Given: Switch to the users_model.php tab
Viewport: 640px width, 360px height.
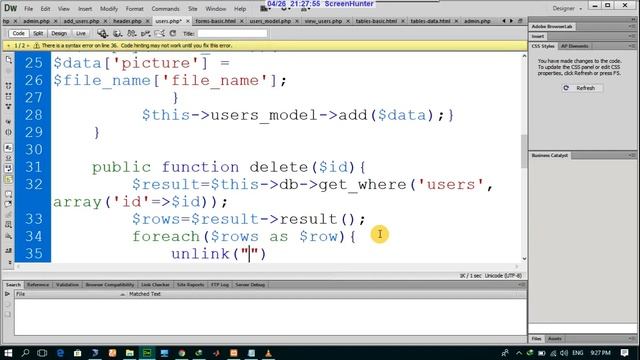Looking at the screenshot, I should pyautogui.click(x=270, y=21).
